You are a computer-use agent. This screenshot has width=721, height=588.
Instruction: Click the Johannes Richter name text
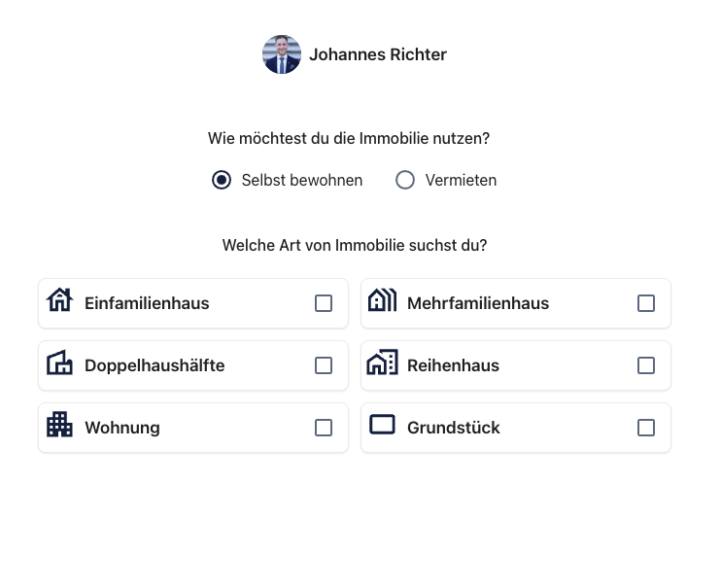coord(378,54)
